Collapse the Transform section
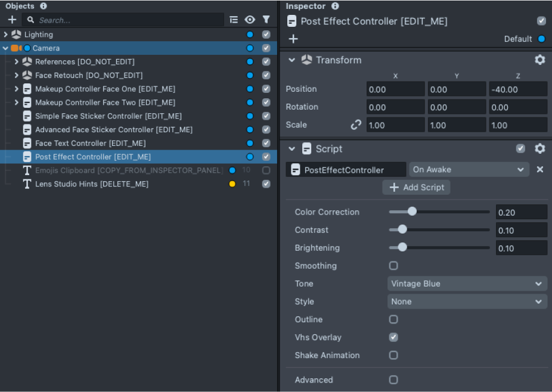The image size is (552, 392). [x=292, y=60]
